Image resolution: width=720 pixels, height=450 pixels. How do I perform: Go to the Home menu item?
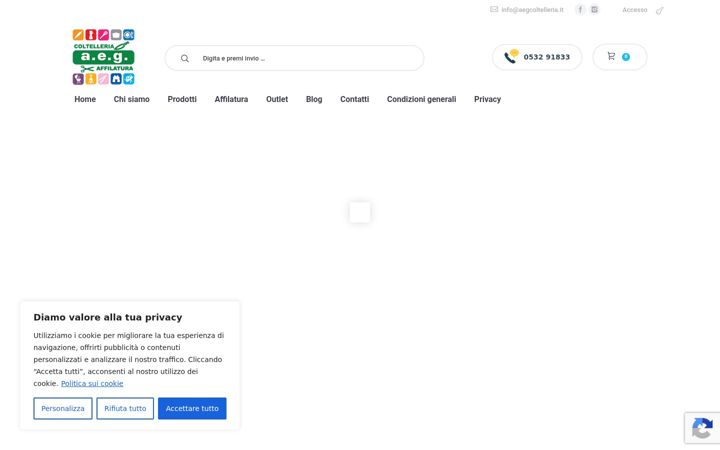coord(85,99)
